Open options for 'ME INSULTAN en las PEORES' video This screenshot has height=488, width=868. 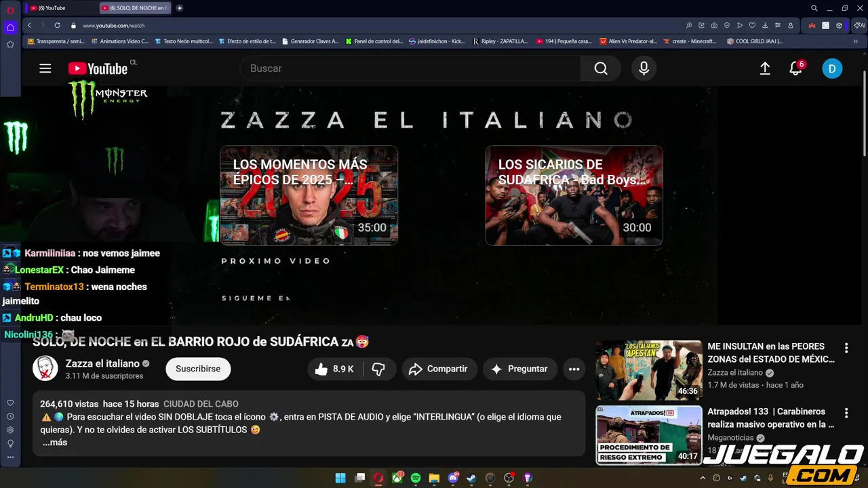click(x=846, y=348)
